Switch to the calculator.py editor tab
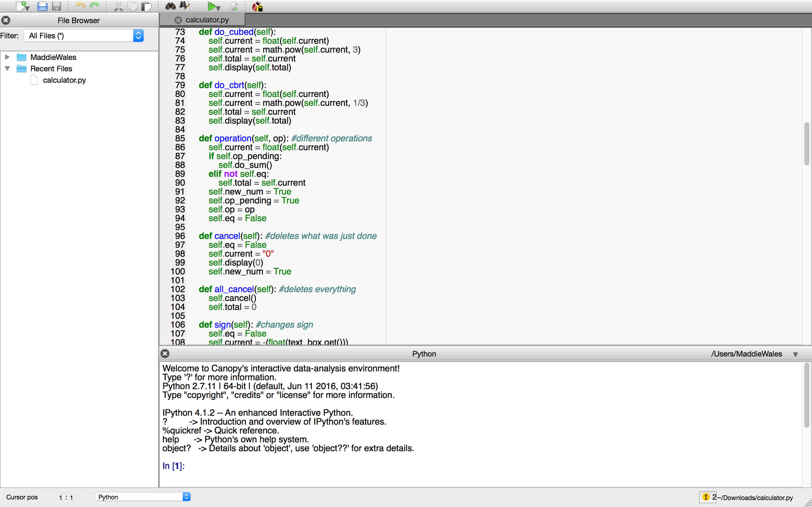The width and height of the screenshot is (812, 507). pyautogui.click(x=207, y=20)
